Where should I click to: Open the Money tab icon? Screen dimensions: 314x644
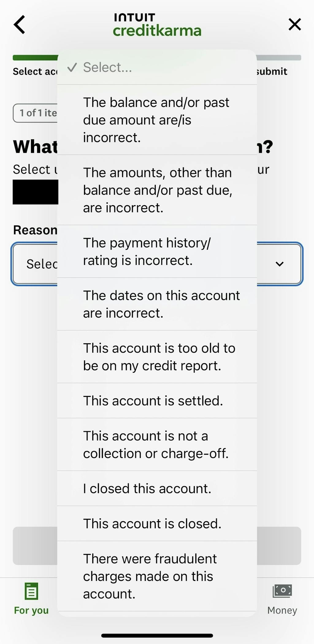282,591
